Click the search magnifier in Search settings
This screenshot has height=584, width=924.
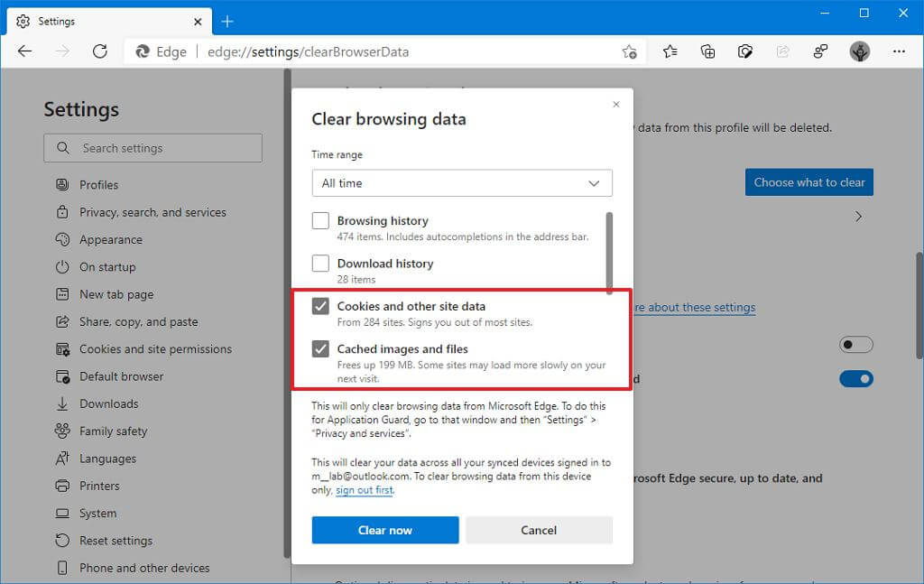[x=63, y=148]
